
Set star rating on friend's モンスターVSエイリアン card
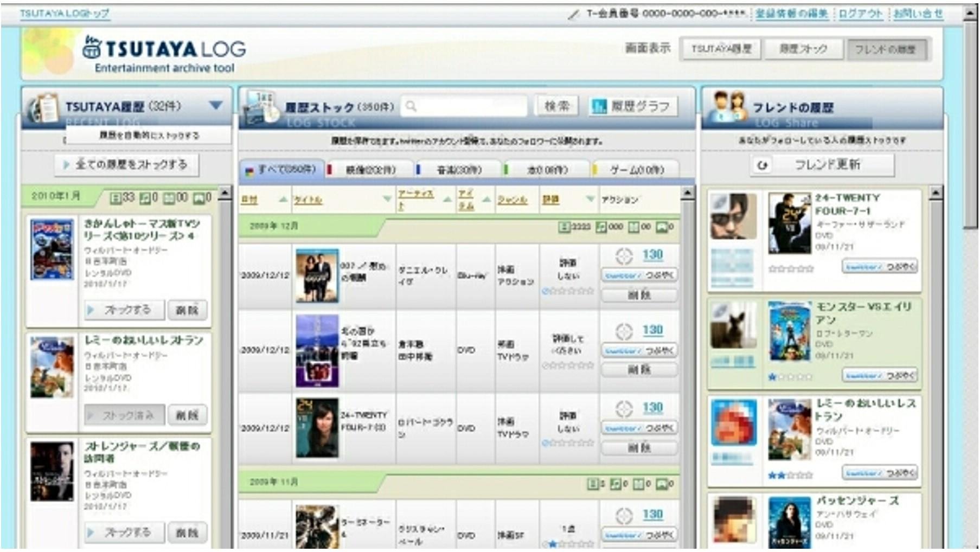pos(790,376)
